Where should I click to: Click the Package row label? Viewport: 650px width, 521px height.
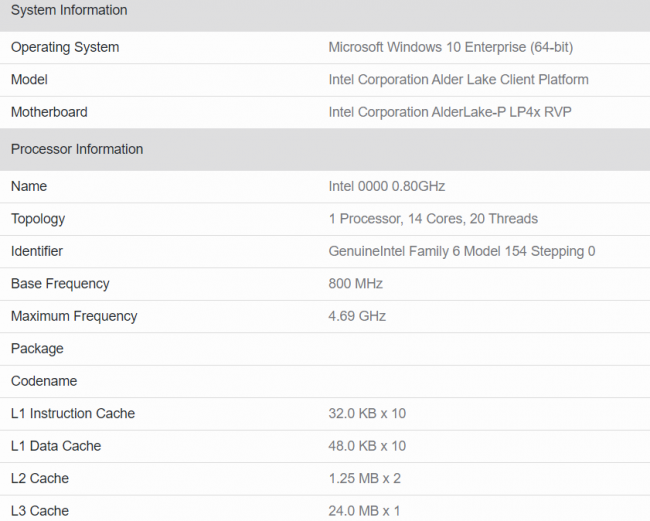[37, 348]
